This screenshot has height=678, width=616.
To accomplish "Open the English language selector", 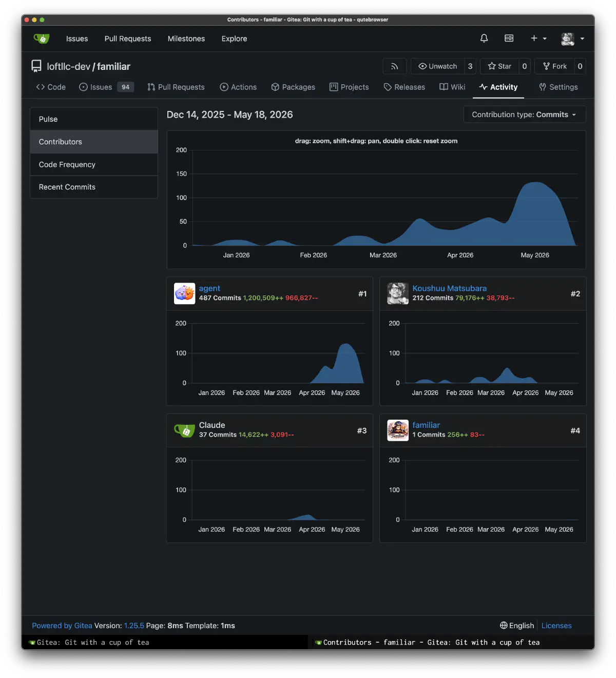I will pos(517,626).
